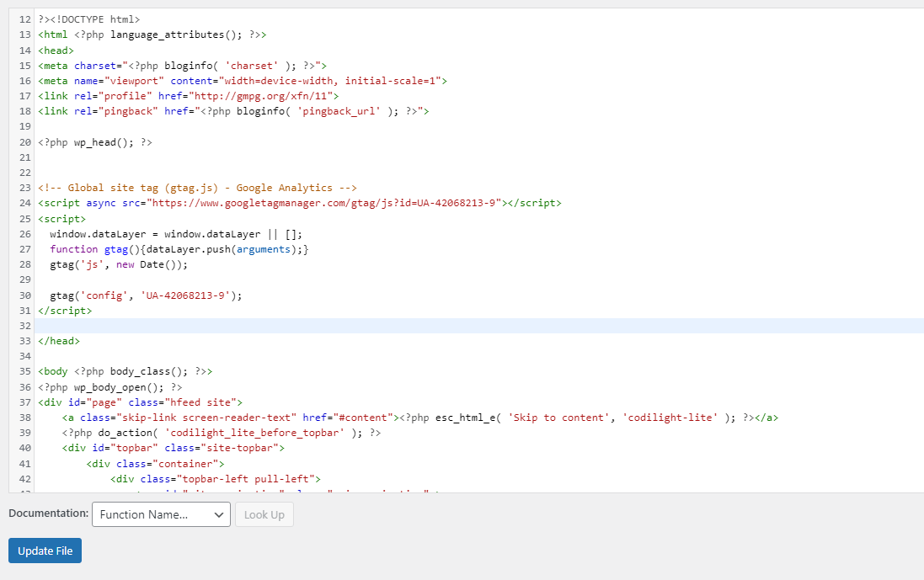Click the div id="topbar" line
The image size is (924, 580).
click(x=174, y=448)
